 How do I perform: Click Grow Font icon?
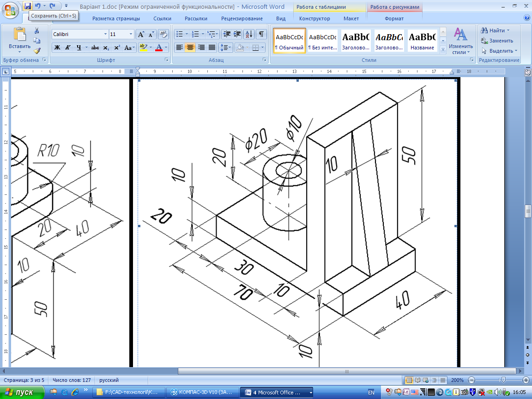click(x=141, y=34)
